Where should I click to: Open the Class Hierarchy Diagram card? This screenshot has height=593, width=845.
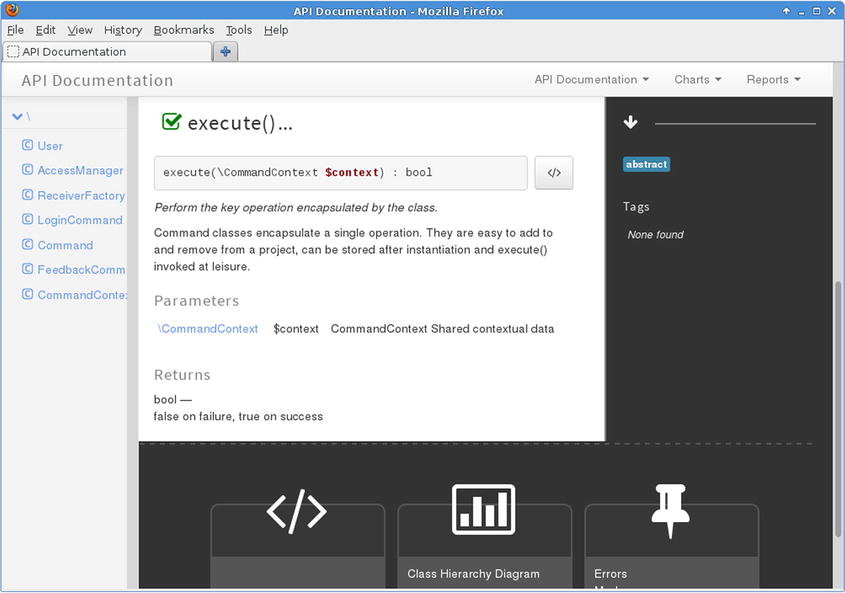(484, 546)
